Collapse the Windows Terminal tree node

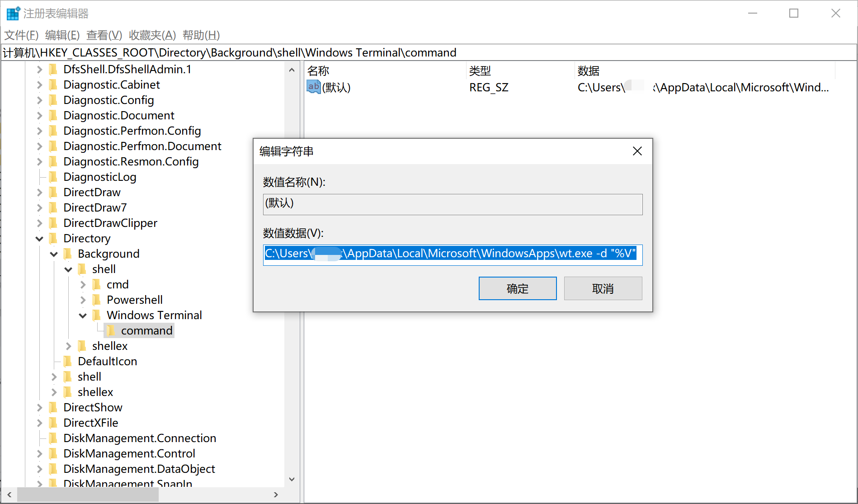click(x=82, y=315)
